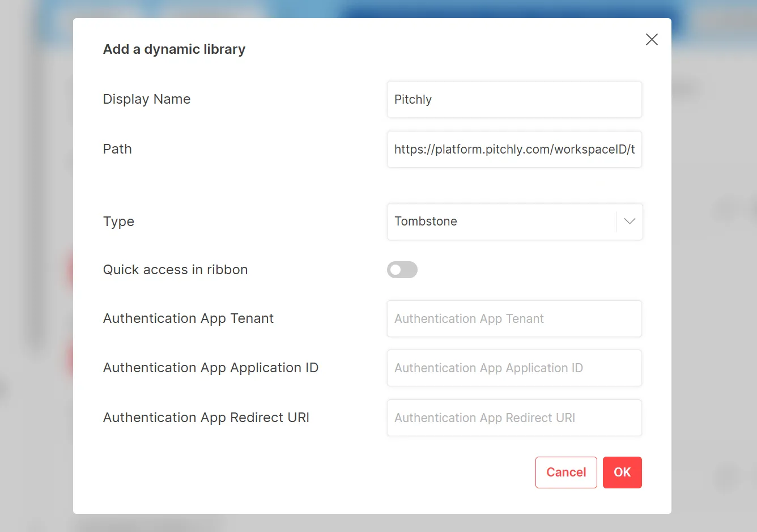Toggle Quick access in ribbon switch

coord(402,270)
